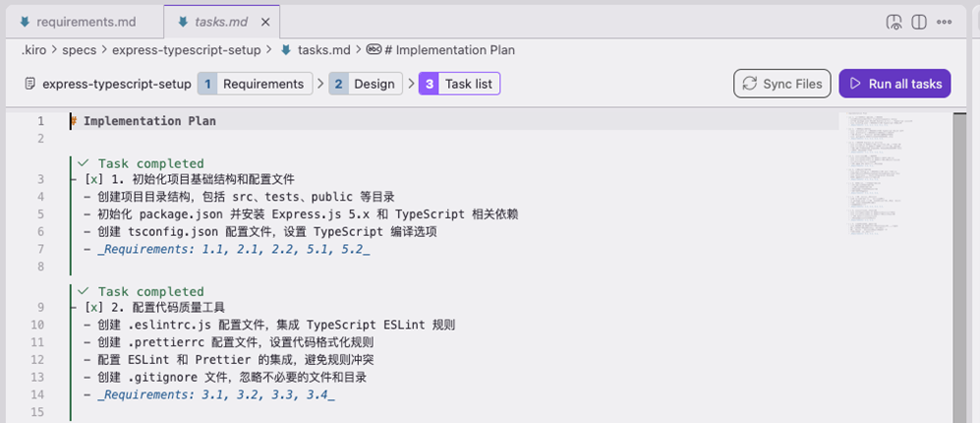Go to the Design step

(363, 84)
